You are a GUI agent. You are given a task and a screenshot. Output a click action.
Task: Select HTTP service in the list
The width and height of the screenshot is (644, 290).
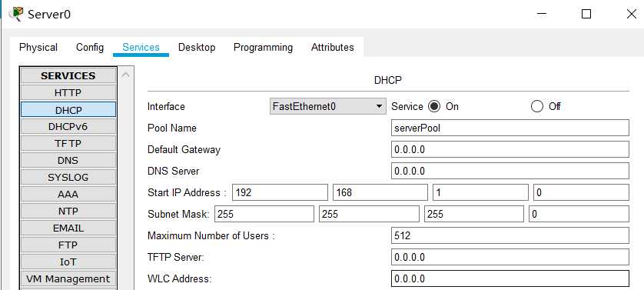(68, 92)
